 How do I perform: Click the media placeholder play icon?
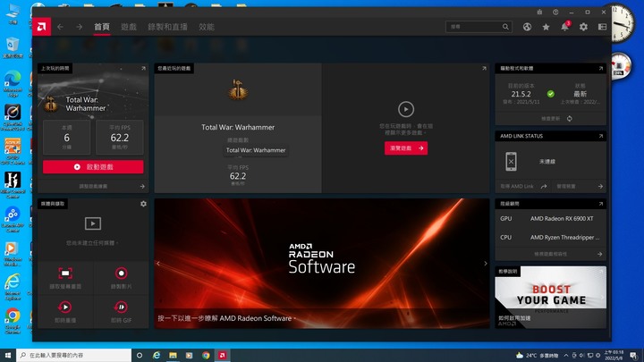coord(93,223)
